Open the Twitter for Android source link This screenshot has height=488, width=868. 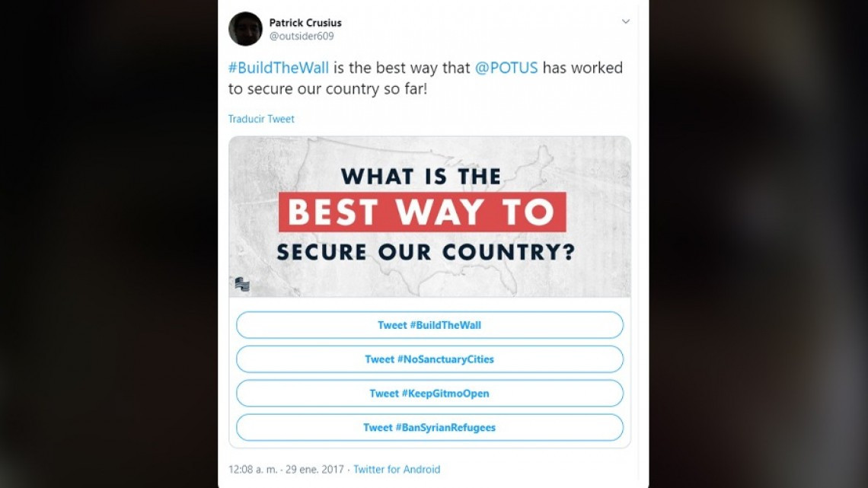(397, 470)
